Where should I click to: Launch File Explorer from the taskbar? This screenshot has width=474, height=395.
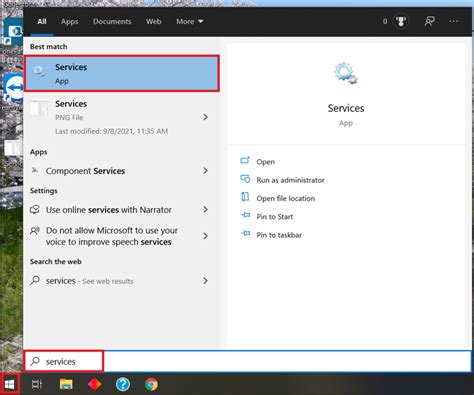(66, 384)
